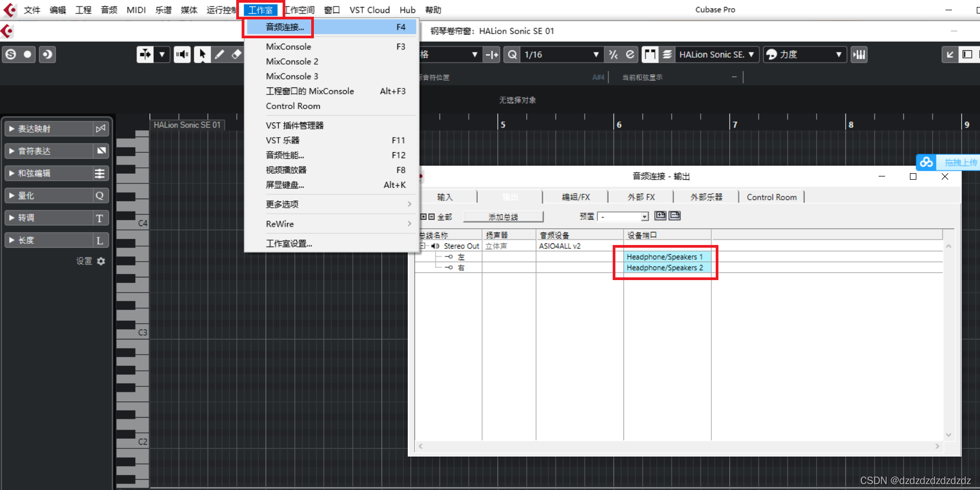Click the edit VST instrument keyboard icon
Image resolution: width=980 pixels, height=490 pixels.
(859, 55)
